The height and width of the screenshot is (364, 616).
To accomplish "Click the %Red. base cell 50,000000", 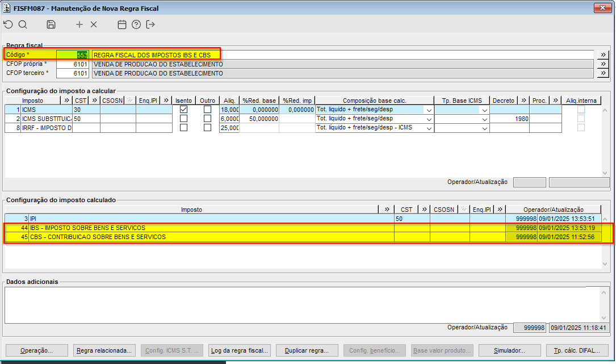I will 259,119.
